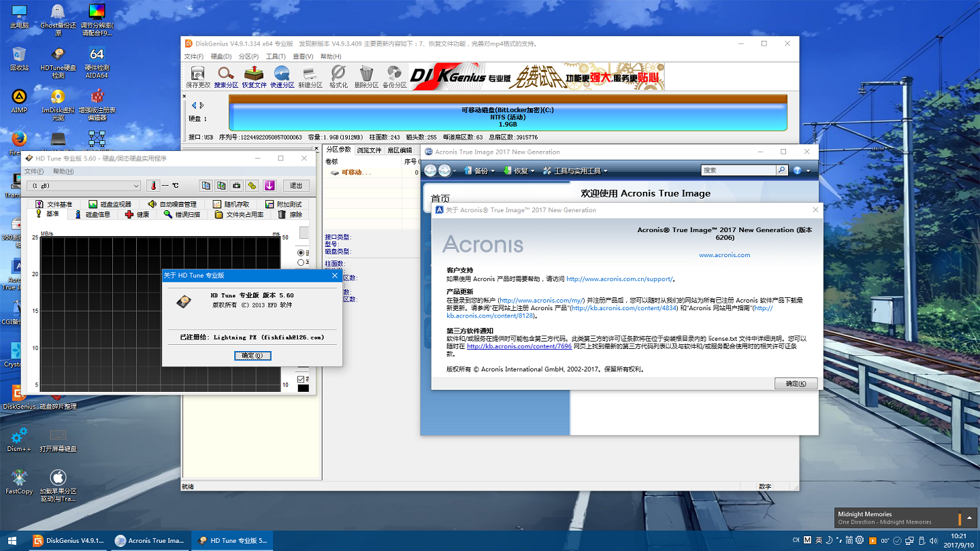Viewport: 980px width, 551px height.
Task: Click HD Tune purple down-arrow save icon
Action: [269, 186]
